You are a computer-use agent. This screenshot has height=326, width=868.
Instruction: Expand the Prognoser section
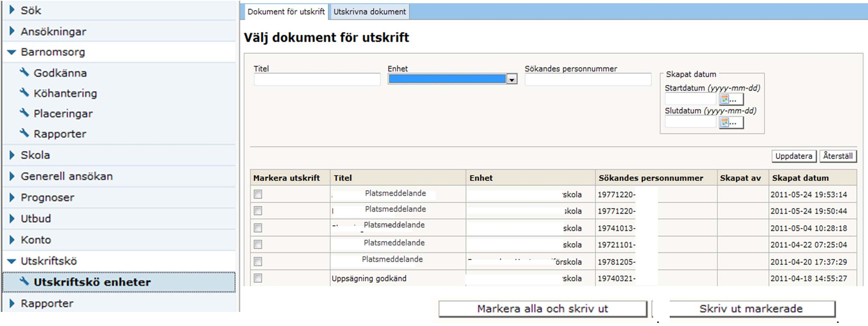[12, 197]
